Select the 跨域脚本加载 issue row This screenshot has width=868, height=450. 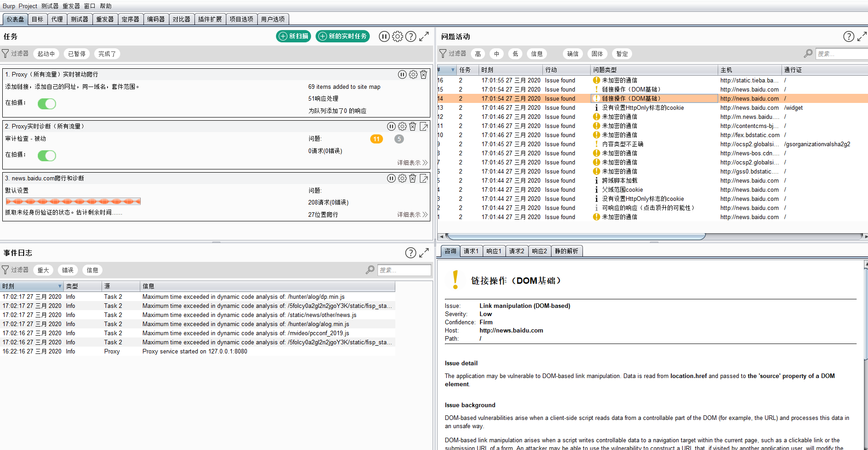[652, 180]
